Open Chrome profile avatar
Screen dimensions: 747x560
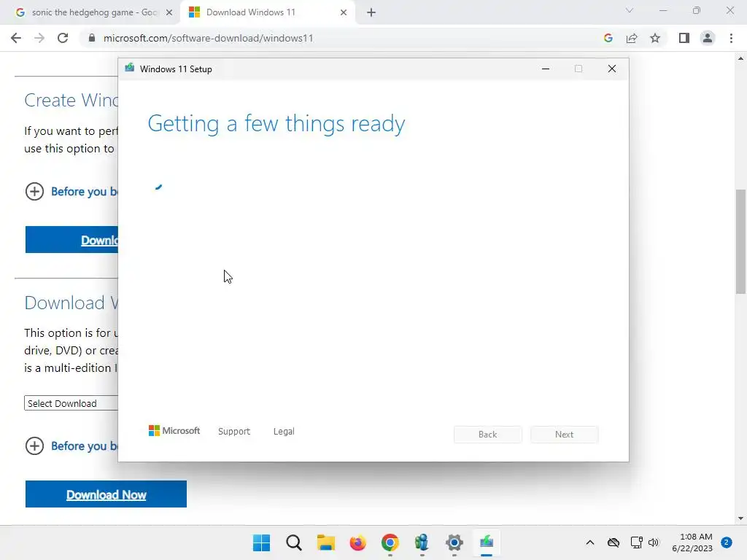708,38
